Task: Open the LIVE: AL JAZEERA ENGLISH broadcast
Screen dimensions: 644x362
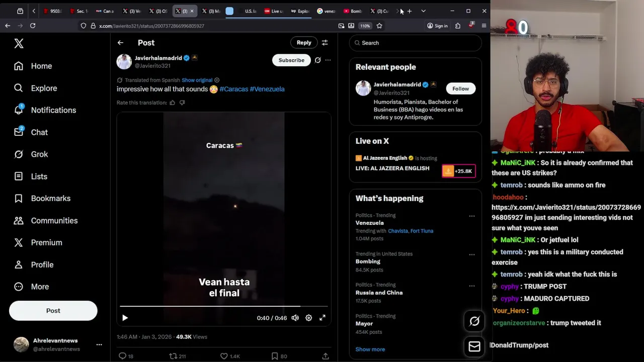Action: click(392, 168)
